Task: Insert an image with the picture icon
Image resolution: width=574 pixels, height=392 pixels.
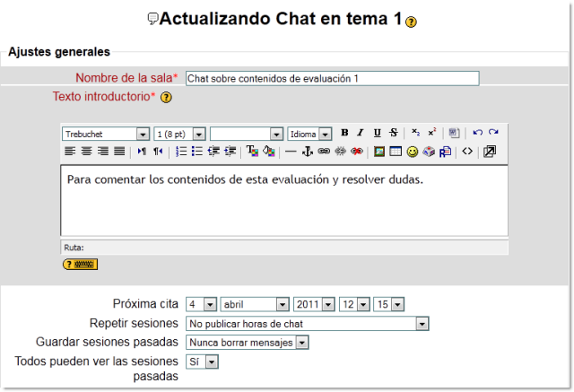Action: (x=379, y=152)
